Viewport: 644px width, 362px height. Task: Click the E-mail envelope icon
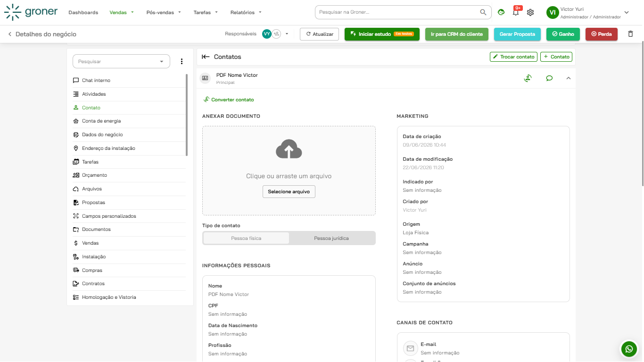click(411, 348)
